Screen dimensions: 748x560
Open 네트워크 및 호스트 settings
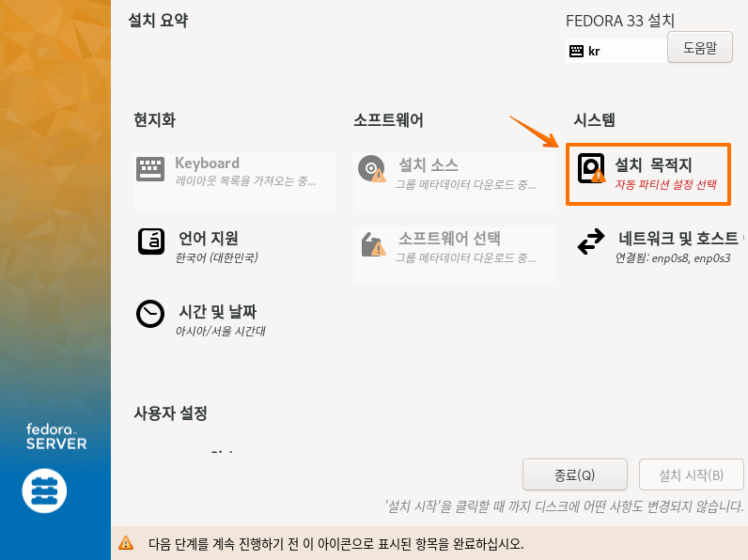[x=660, y=247]
